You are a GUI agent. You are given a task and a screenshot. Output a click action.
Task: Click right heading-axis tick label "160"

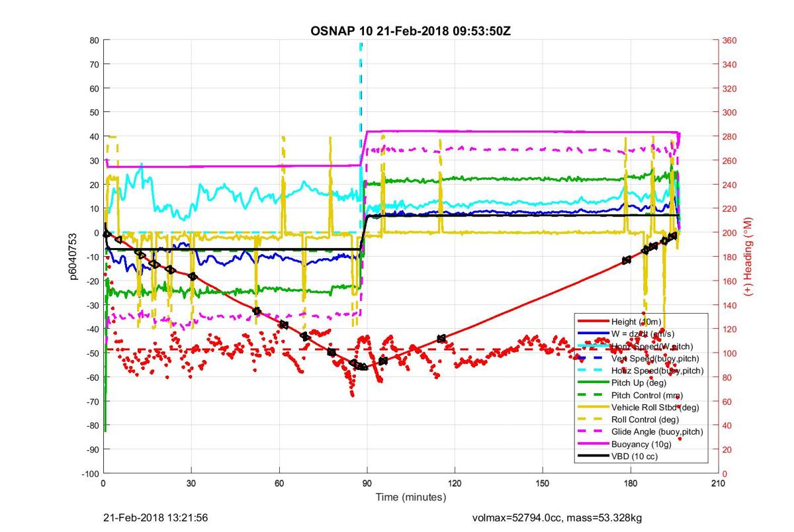click(x=730, y=281)
